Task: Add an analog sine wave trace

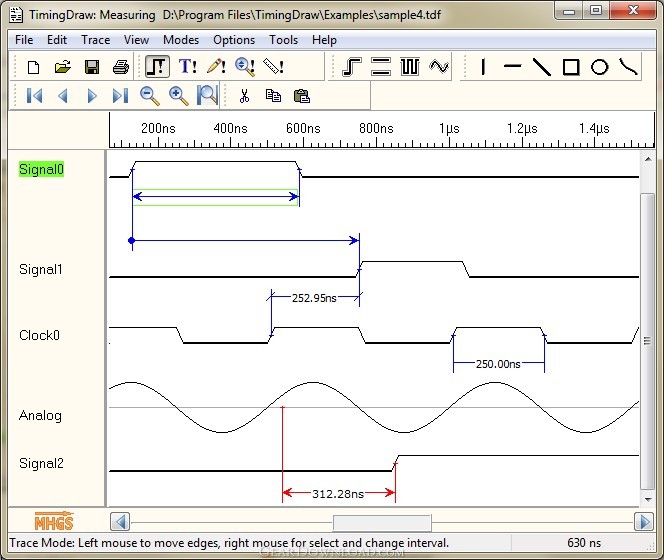Action: [x=439, y=67]
